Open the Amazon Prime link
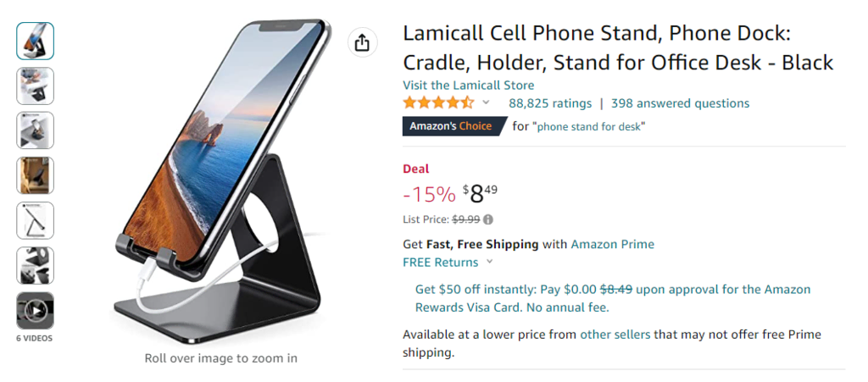The image size is (868, 382). click(612, 244)
